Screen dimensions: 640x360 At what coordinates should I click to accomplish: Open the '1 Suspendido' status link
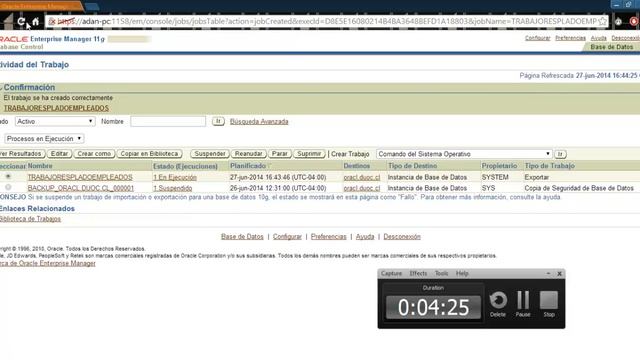[x=173, y=188]
